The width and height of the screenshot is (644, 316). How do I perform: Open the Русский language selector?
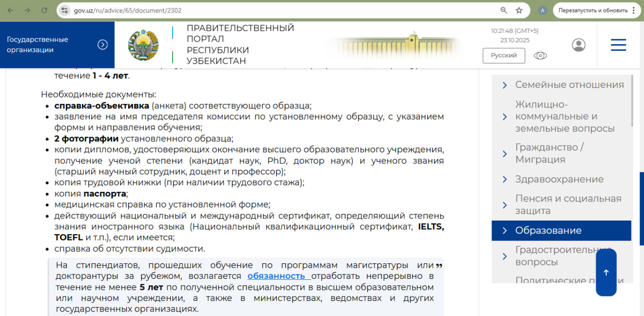pos(504,55)
